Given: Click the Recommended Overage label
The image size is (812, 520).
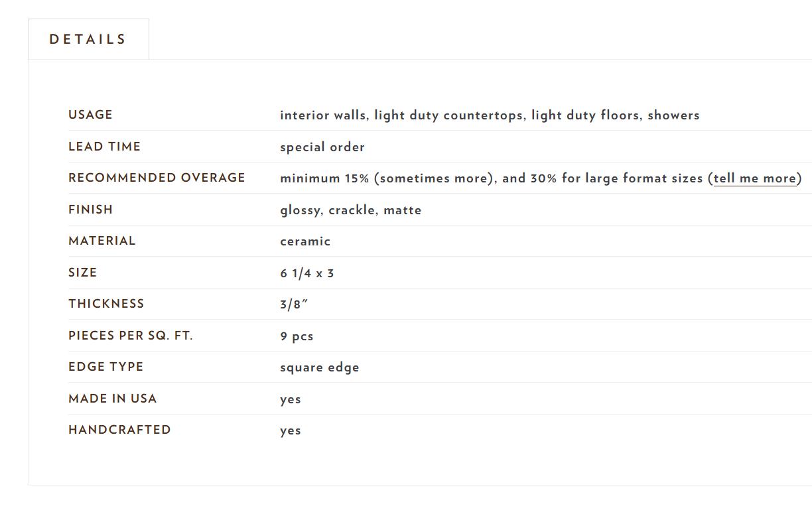Looking at the screenshot, I should (157, 178).
